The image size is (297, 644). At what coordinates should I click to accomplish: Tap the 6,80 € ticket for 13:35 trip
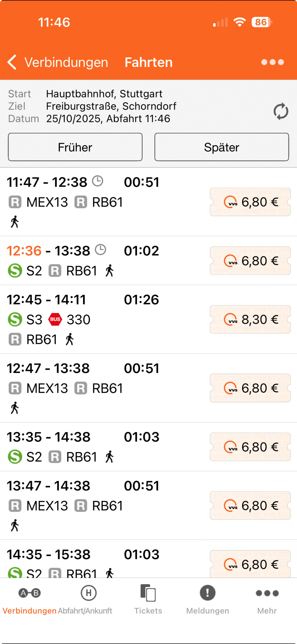pos(250,447)
